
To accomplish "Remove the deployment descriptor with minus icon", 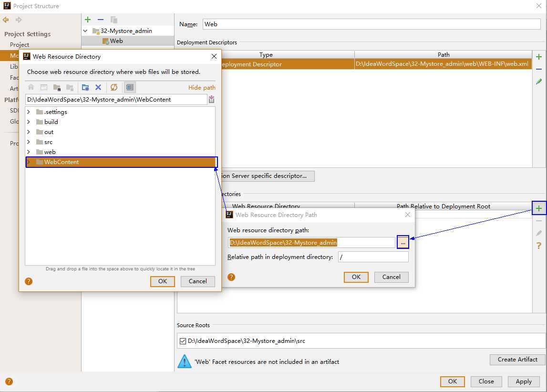I will click(x=539, y=69).
